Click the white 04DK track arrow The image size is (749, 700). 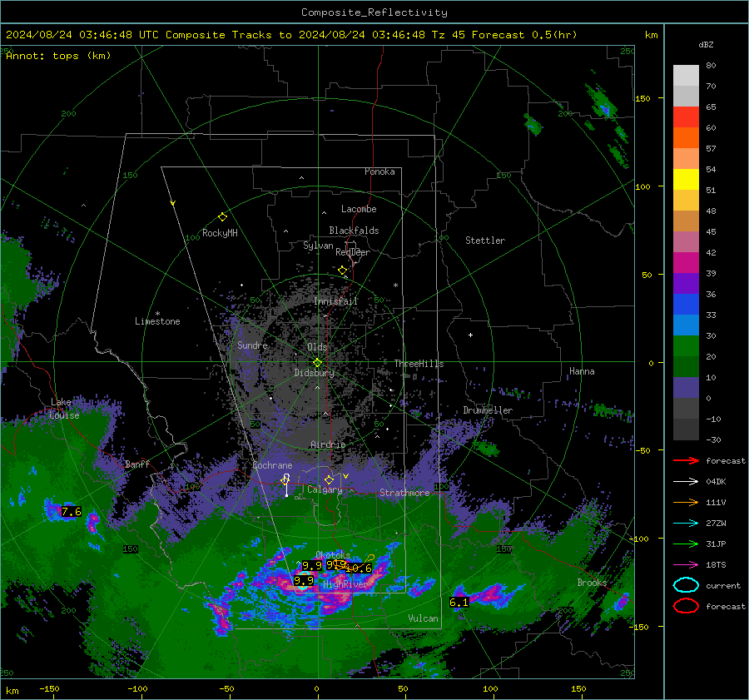(x=686, y=481)
